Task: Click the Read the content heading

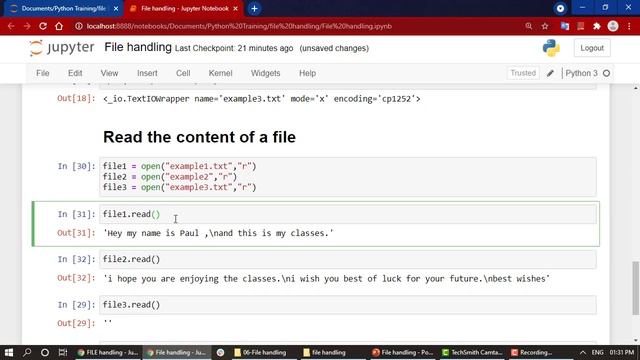Action: point(199,137)
